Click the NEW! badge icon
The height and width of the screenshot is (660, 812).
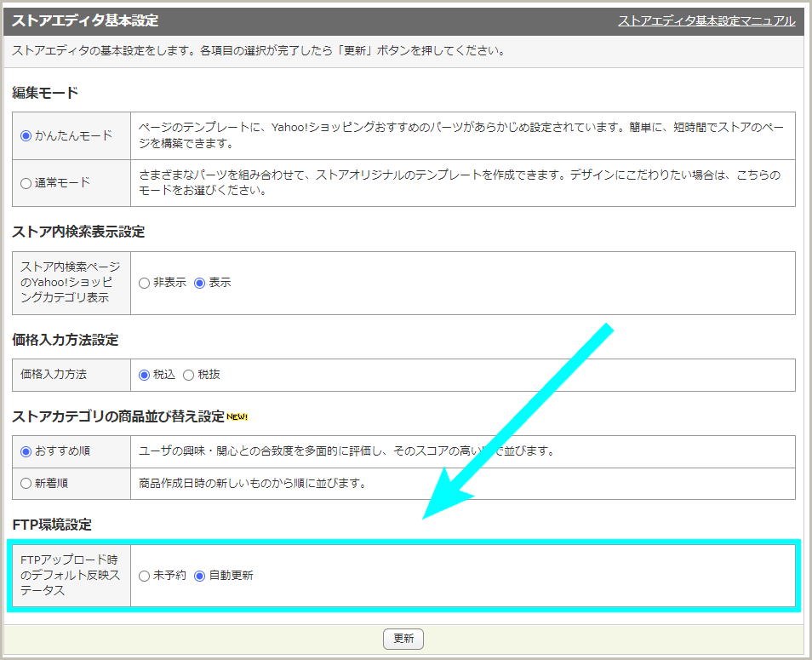pos(237,416)
